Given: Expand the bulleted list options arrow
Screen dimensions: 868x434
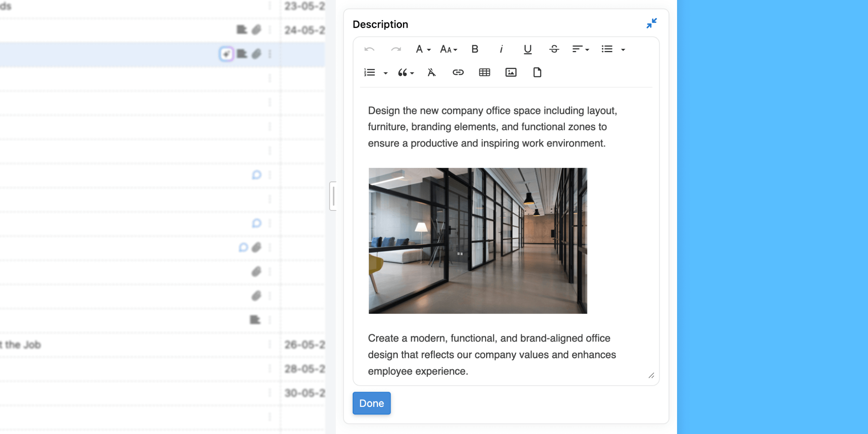Looking at the screenshot, I should (x=623, y=50).
